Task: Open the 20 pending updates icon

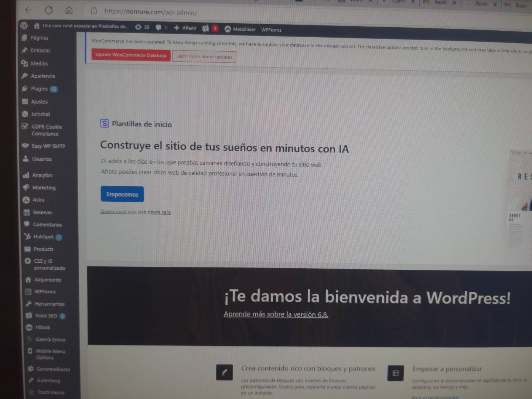Action: (x=142, y=27)
